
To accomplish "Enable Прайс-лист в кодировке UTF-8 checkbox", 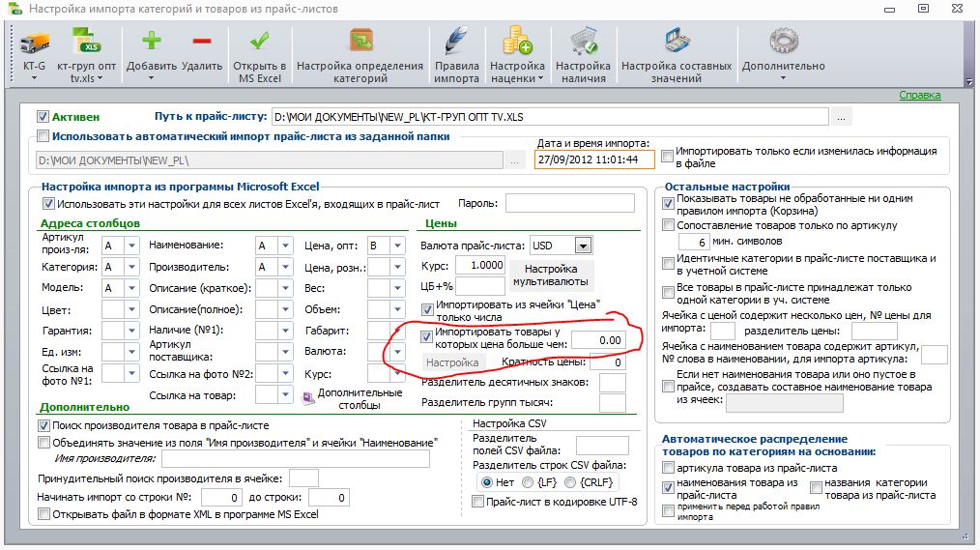I will pyautogui.click(x=477, y=502).
